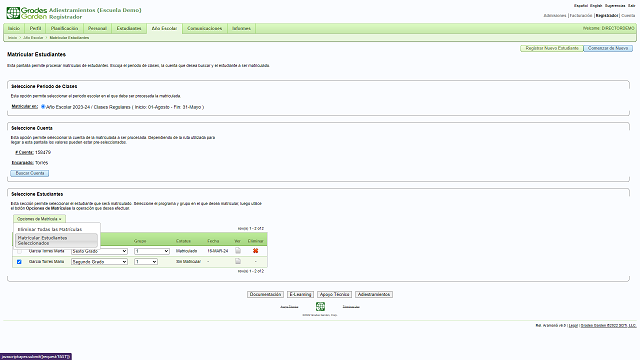Open the Segundo Grado program dropdown

click(x=99, y=262)
